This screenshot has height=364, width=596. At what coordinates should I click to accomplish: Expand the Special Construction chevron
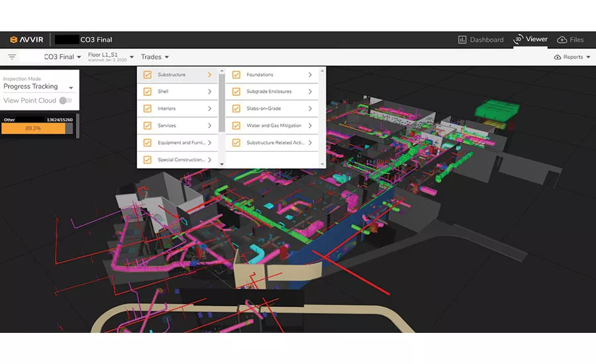209,160
